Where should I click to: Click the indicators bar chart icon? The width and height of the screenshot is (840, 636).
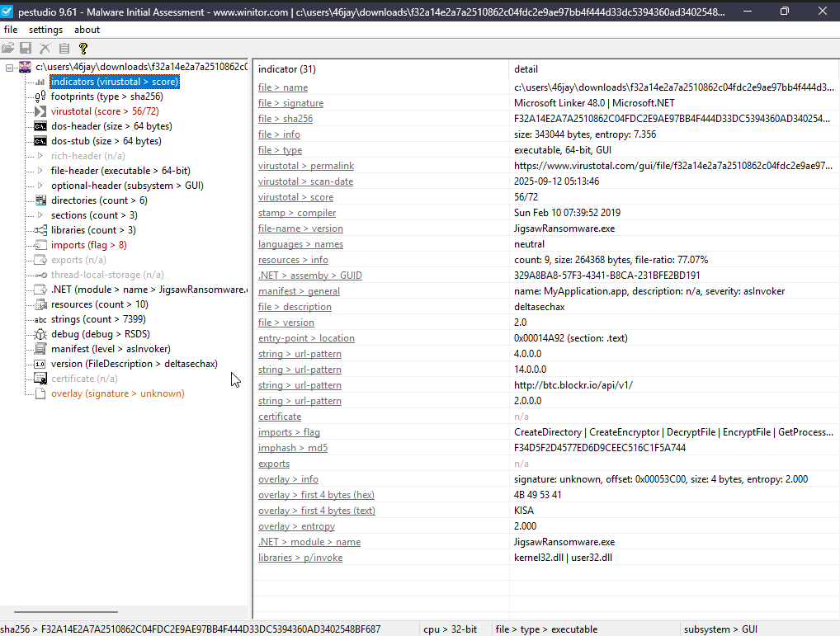click(40, 82)
